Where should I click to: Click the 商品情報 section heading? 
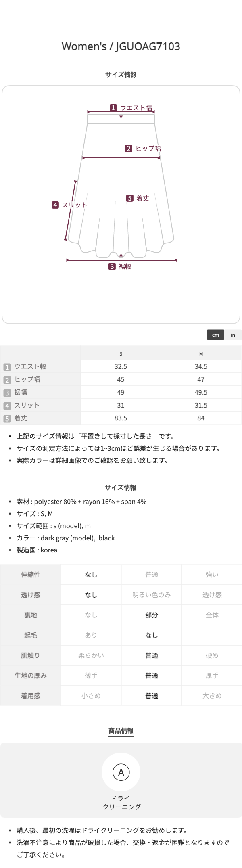coord(121,730)
